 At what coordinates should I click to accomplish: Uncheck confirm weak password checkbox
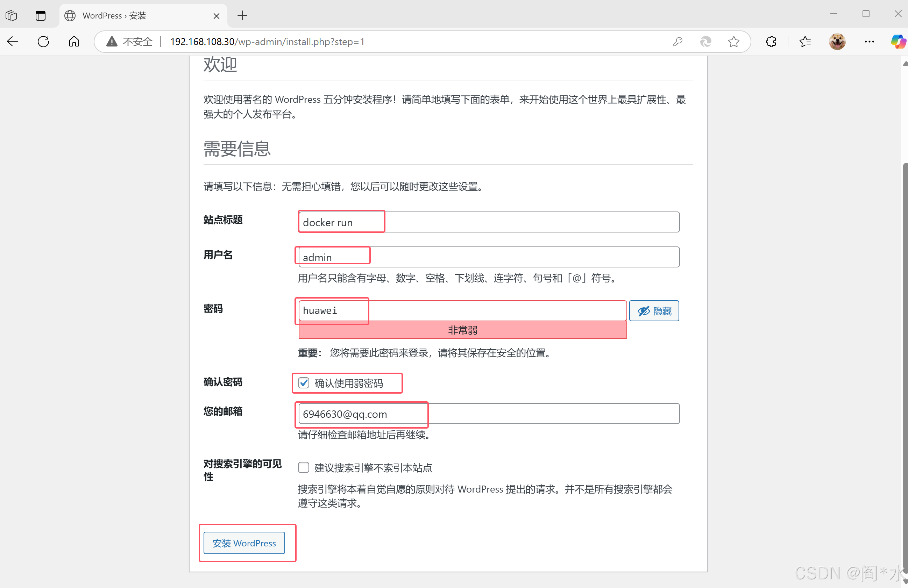click(x=304, y=383)
